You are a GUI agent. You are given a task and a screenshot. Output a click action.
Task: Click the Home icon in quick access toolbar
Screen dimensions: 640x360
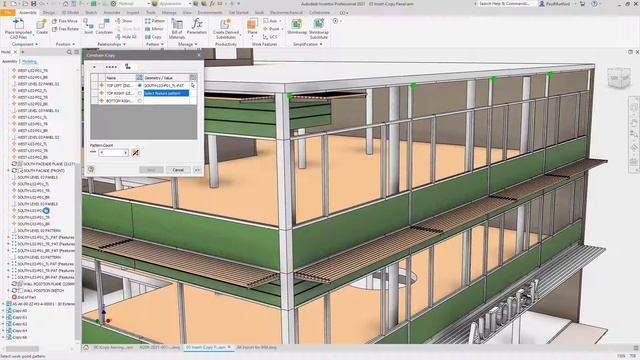65,4
